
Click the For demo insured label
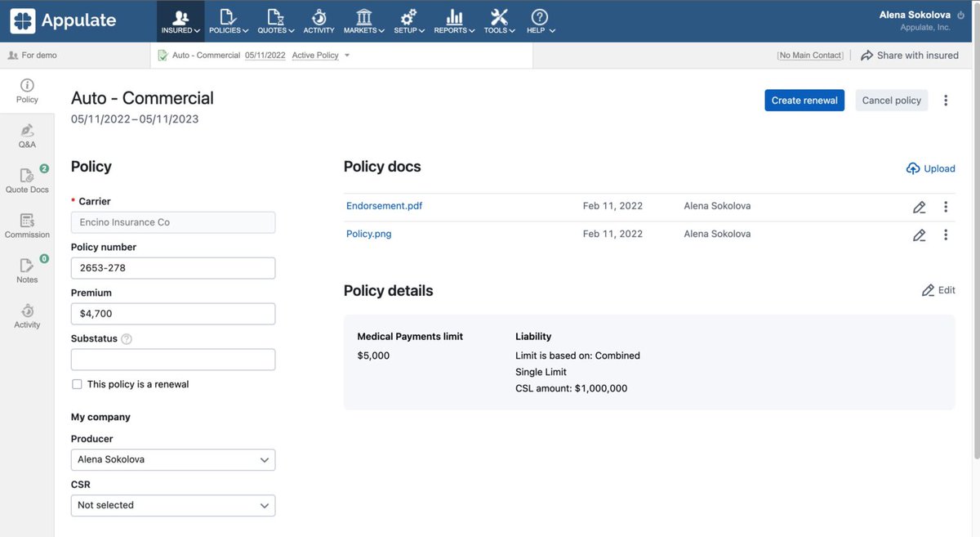(33, 56)
